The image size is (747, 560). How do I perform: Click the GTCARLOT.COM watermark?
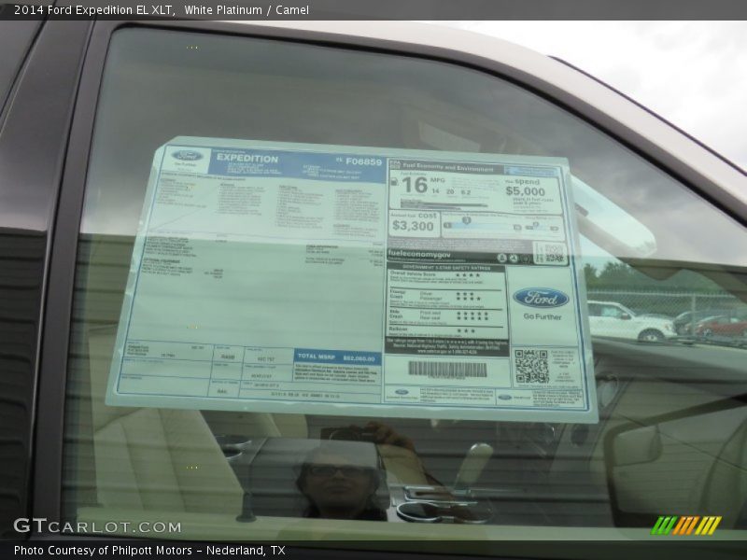pyautogui.click(x=97, y=526)
